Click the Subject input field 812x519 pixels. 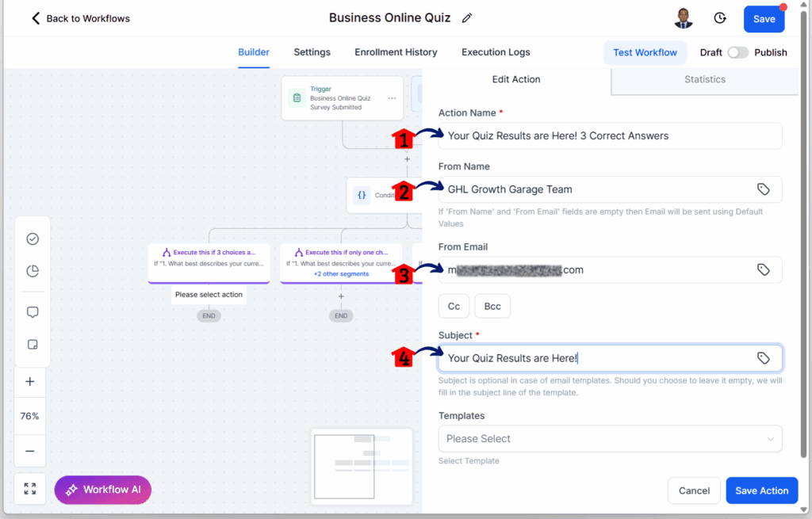pos(610,358)
